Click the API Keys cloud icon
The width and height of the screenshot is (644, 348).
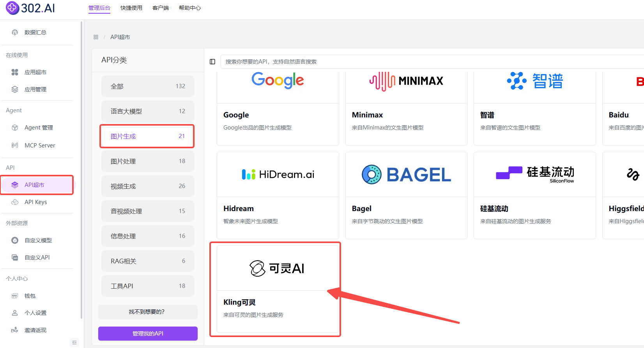(15, 202)
